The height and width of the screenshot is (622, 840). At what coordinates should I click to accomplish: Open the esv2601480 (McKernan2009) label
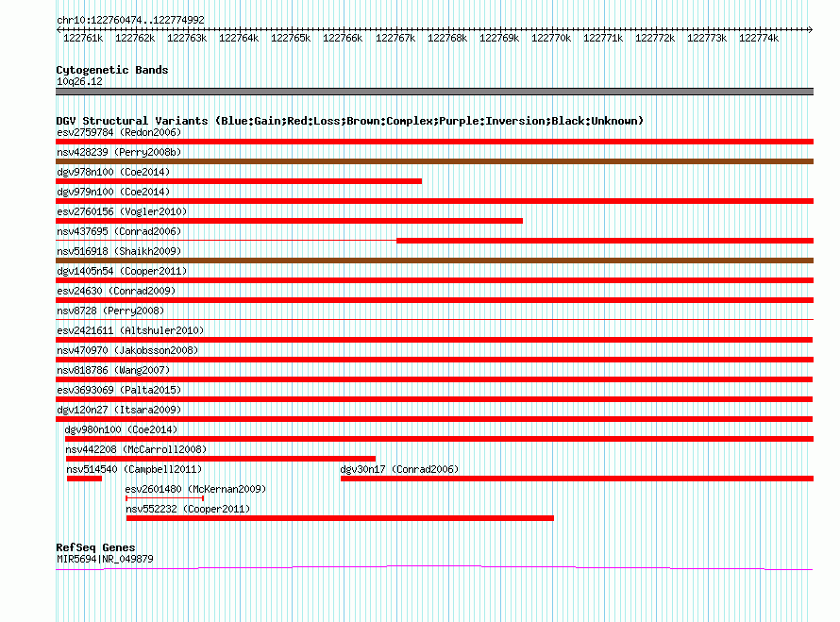pyautogui.click(x=195, y=489)
